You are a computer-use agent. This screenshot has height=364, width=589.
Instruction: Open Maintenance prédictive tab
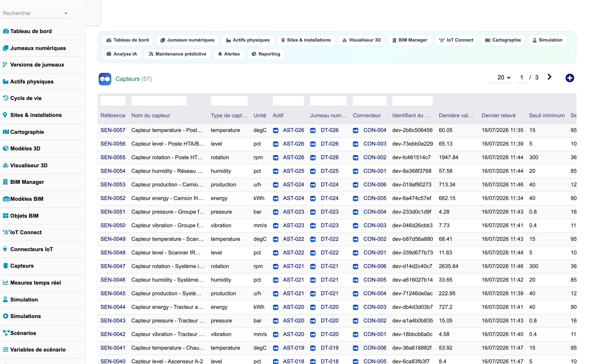177,54
